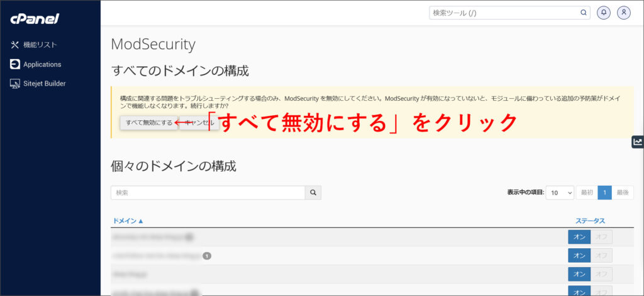Image resolution: width=644 pixels, height=296 pixels.
Task: Click the 表示中の項目: label
Action: pos(526,193)
